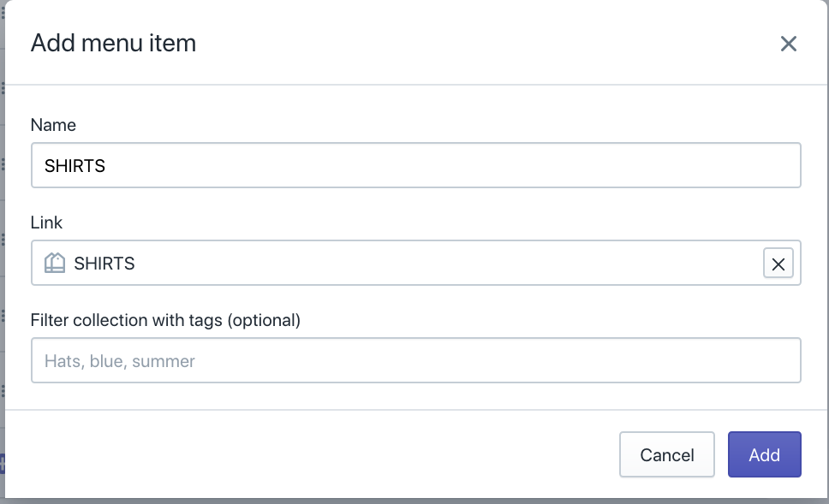The width and height of the screenshot is (829, 504).
Task: Click the blue element behind the dialog's bottom-left edge
Action: (3, 465)
